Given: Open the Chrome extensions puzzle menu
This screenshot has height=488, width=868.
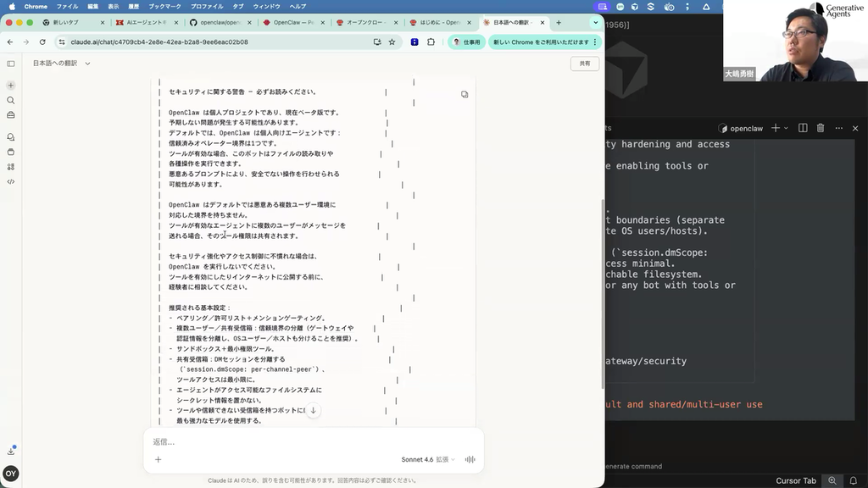Looking at the screenshot, I should tap(431, 42).
